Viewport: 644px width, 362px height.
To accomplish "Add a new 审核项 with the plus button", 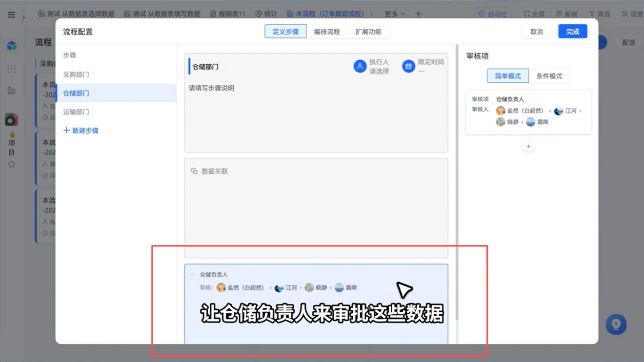I will [528, 146].
